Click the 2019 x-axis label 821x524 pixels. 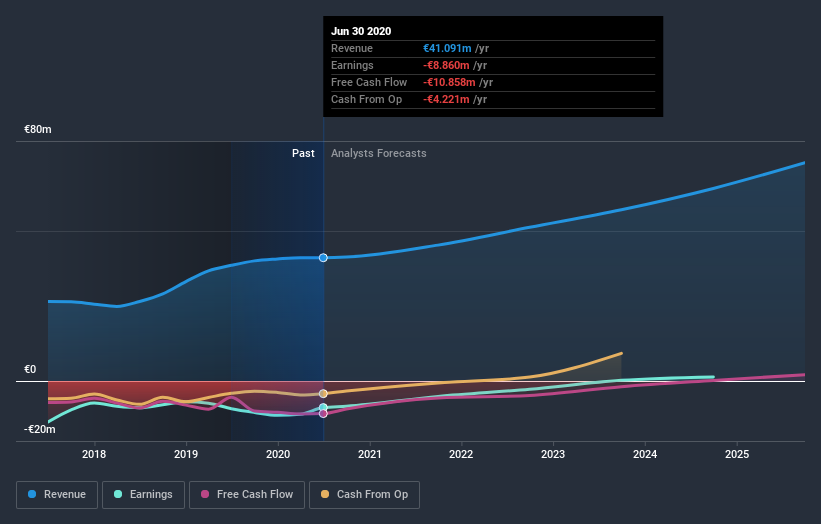(x=186, y=454)
